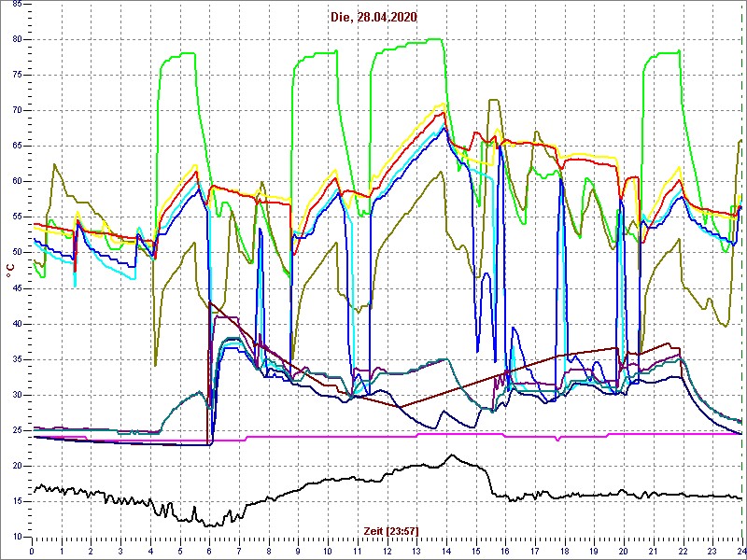Click hour 3 on the time axis
This screenshot has width=747, height=560.
coord(120,551)
